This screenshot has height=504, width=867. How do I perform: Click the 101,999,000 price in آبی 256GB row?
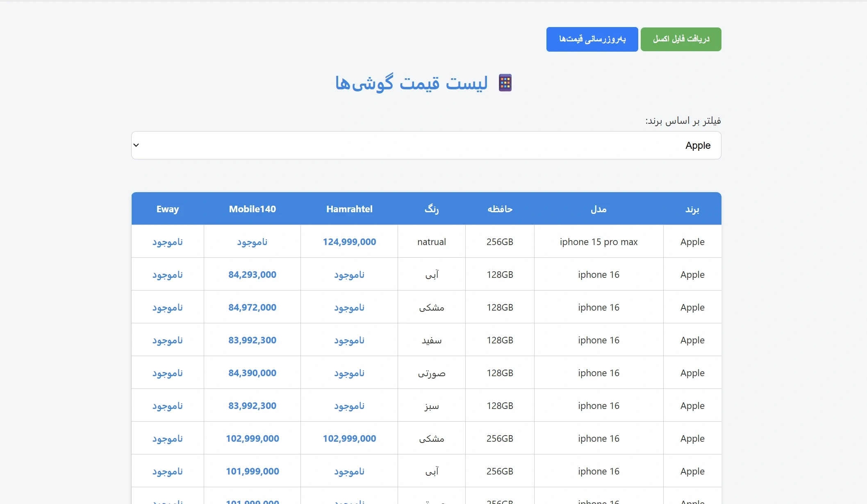pos(253,471)
